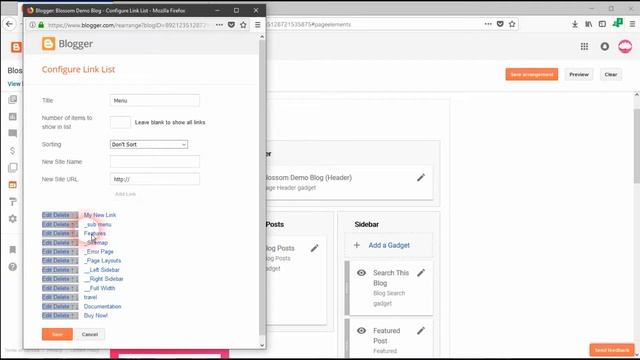Open Settings gear in Blogger sidebar

point(13,219)
